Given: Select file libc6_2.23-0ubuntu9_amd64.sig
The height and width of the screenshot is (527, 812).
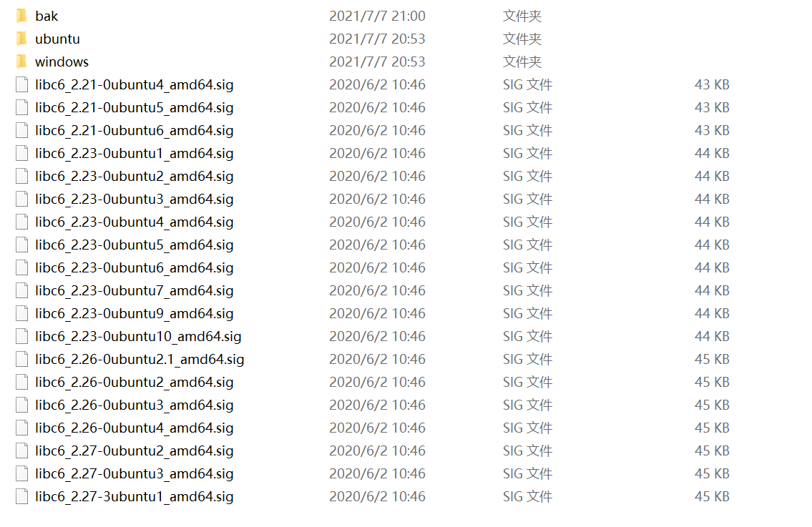Looking at the screenshot, I should (x=134, y=314).
